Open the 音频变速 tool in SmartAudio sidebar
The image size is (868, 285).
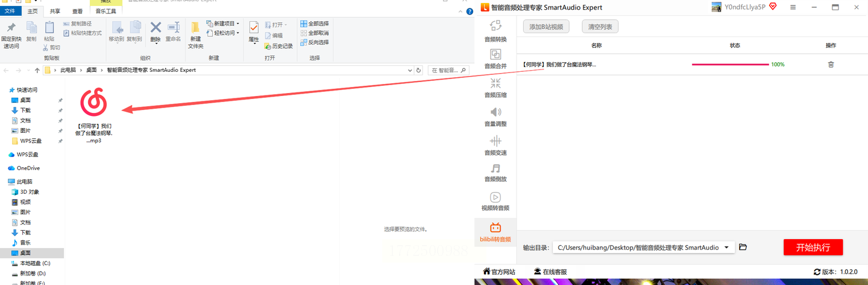point(495,146)
